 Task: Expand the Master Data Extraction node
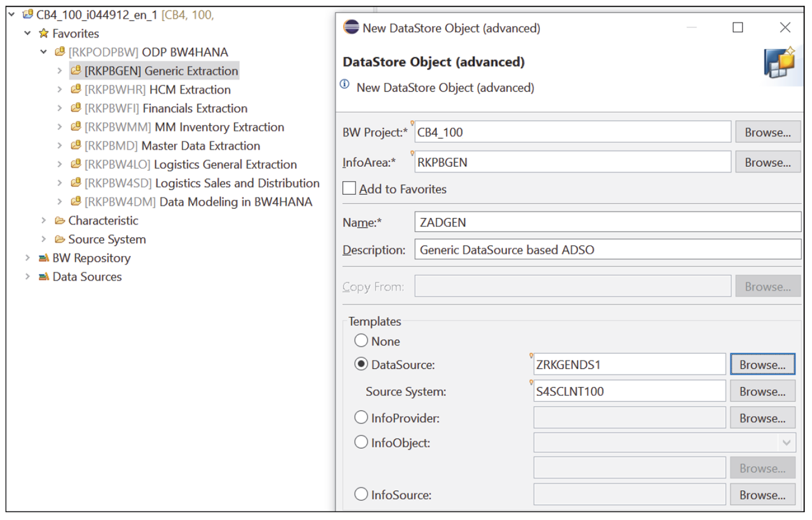coord(60,145)
